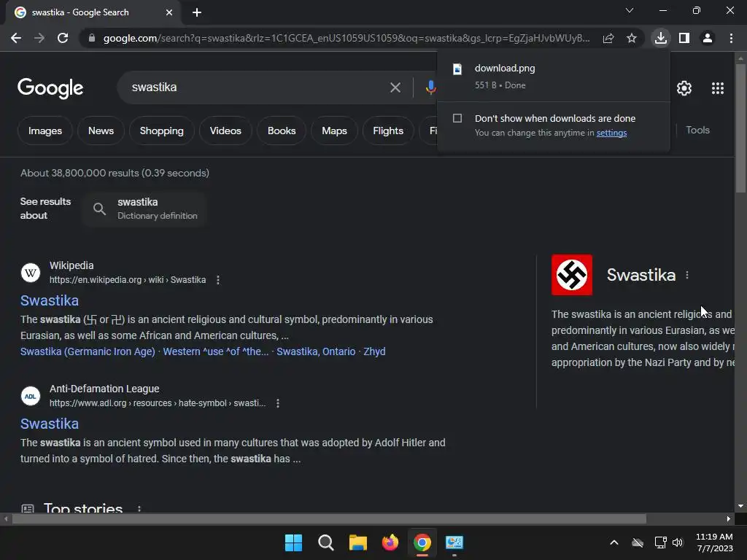747x560 pixels.
Task: Open Swastika (Germanic Iron Age) sublink
Action: coord(88,351)
